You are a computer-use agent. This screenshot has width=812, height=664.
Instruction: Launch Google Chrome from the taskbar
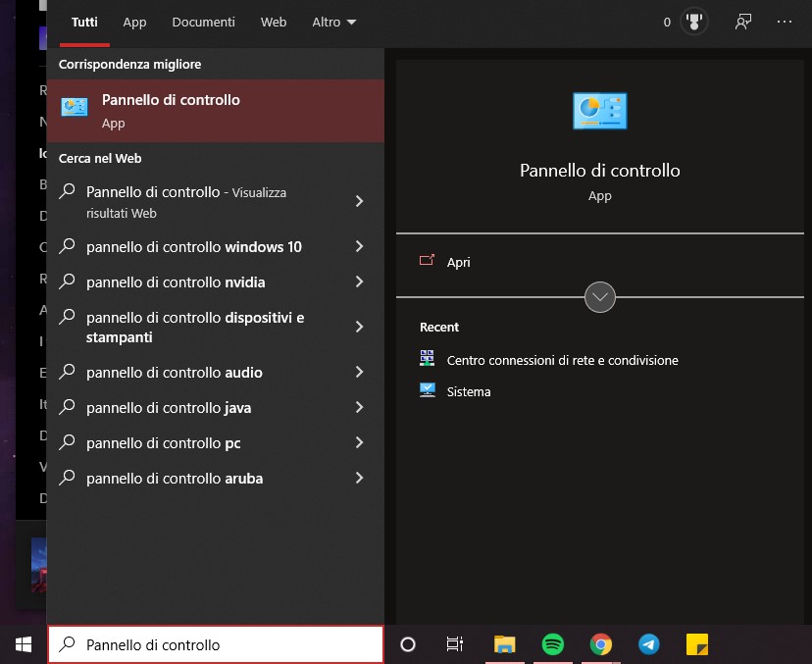coord(601,644)
